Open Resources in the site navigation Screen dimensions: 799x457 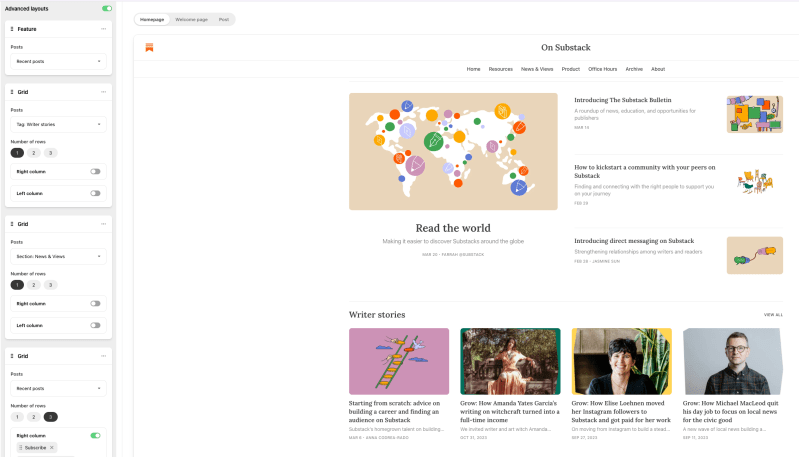[500, 69]
